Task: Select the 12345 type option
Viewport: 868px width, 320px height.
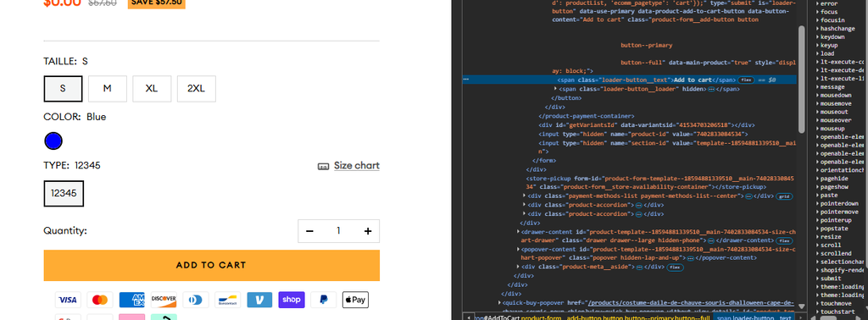Action: pyautogui.click(x=64, y=193)
